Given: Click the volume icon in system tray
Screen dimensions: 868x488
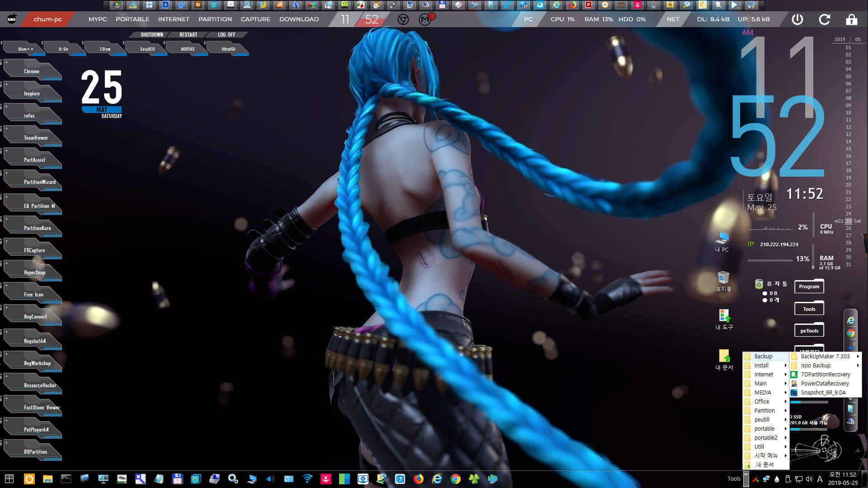Looking at the screenshot, I should [x=809, y=479].
